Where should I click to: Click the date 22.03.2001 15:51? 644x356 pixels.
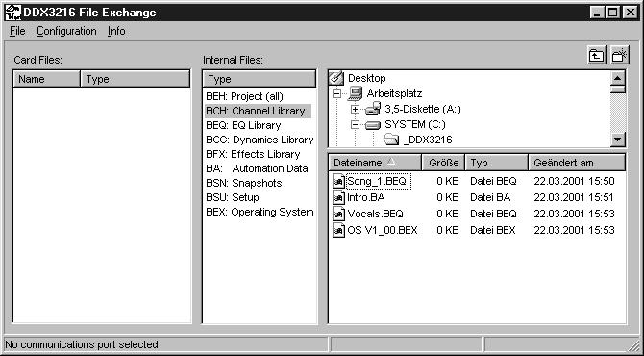574,197
